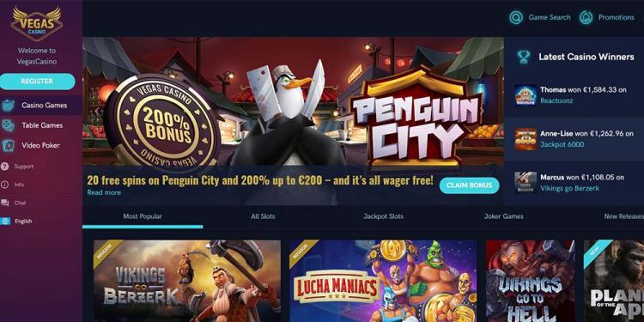The height and width of the screenshot is (322, 644).
Task: Click the Chat bubbles icon
Action: tap(5, 203)
